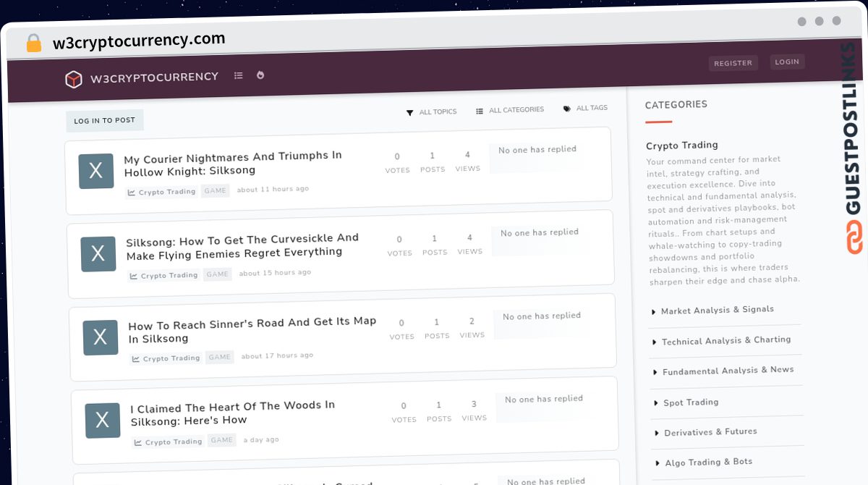Click 'about 15 hours ago' timestamp
This screenshot has height=485, width=868.
pos(275,273)
